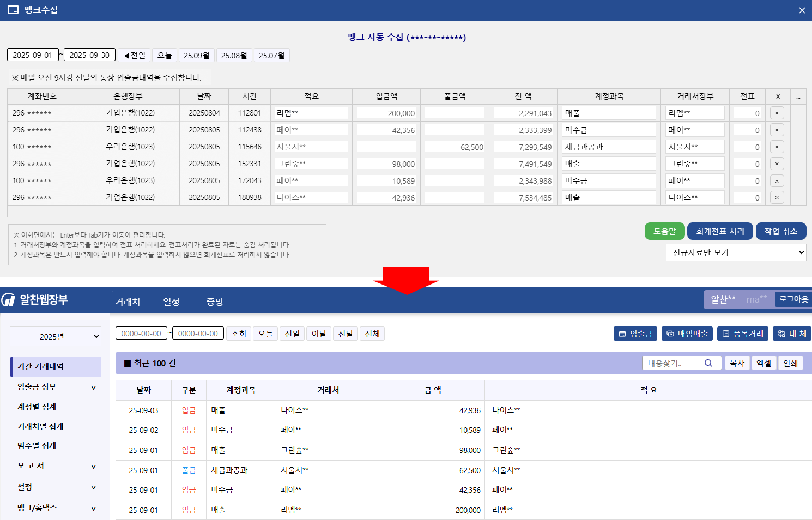The image size is (812, 520).
Task: Click the start date field 2025-09-01
Action: coord(33,55)
